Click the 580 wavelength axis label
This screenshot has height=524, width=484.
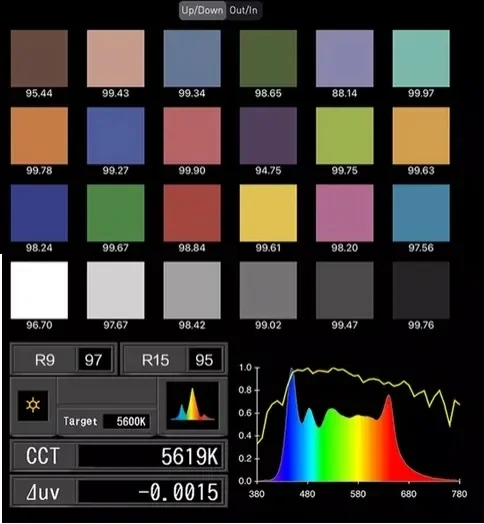[358, 494]
